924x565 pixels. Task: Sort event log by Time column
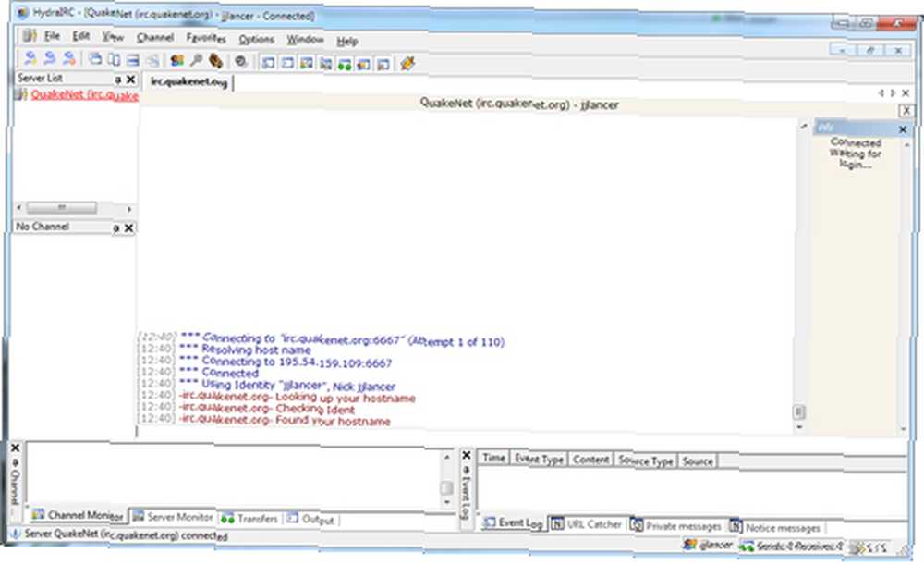coord(493,459)
